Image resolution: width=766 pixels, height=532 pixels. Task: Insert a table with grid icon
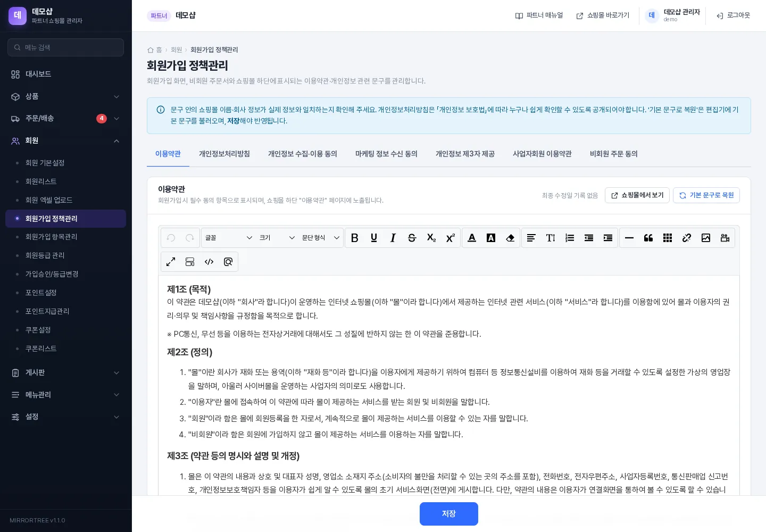click(x=668, y=238)
